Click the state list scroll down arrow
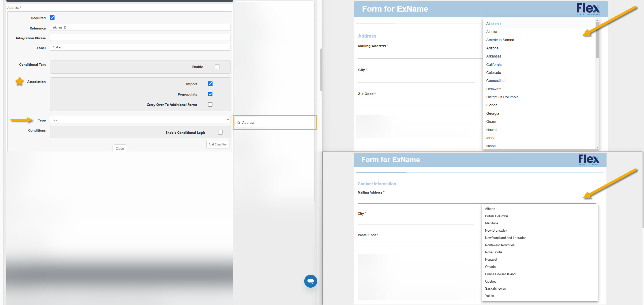644x305 pixels. [x=597, y=147]
